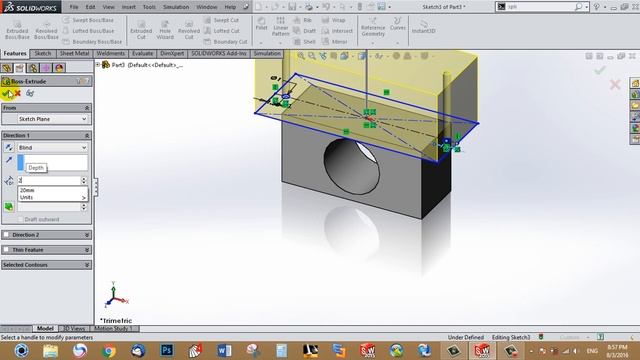Select Swept Cut command
The height and width of the screenshot is (360, 640).
tap(222, 20)
